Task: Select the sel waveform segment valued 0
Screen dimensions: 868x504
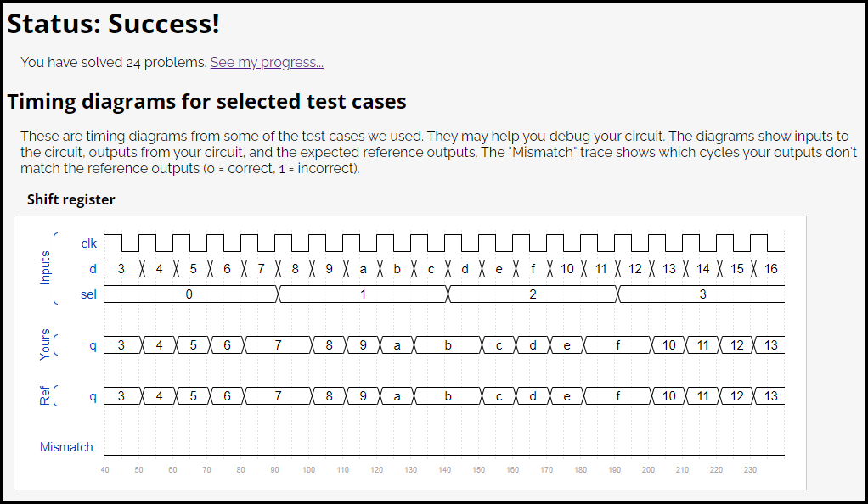Action: (x=189, y=294)
